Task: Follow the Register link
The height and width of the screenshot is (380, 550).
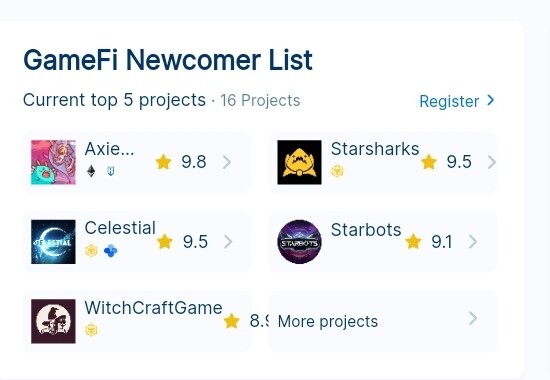Action: click(457, 101)
